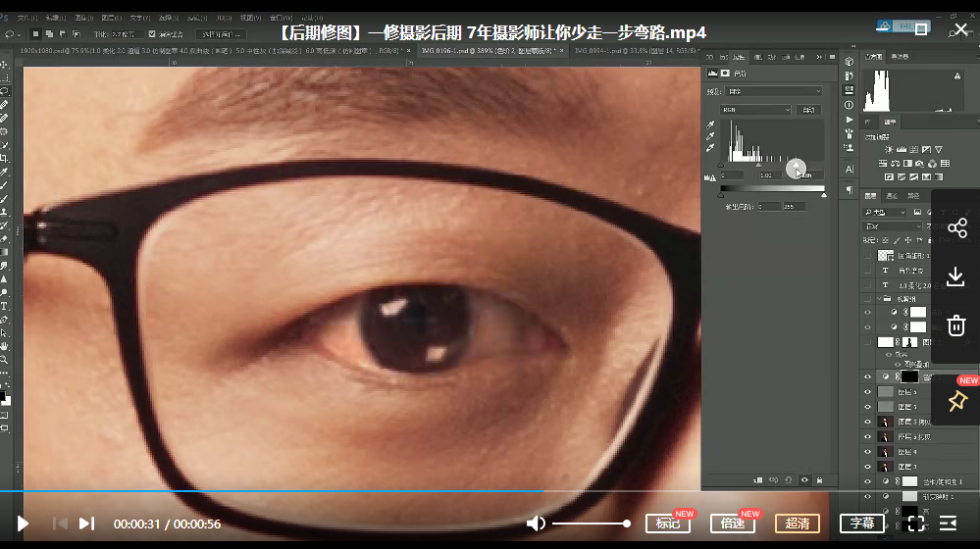This screenshot has height=549, width=980.
Task: Open the layer filter kind dropdown
Action: coord(885,213)
